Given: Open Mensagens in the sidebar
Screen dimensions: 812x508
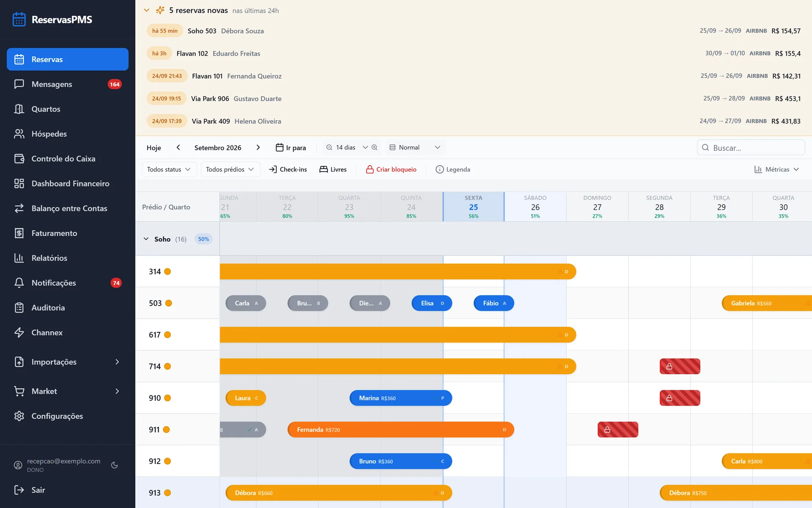Looking at the screenshot, I should pyautogui.click(x=68, y=84).
